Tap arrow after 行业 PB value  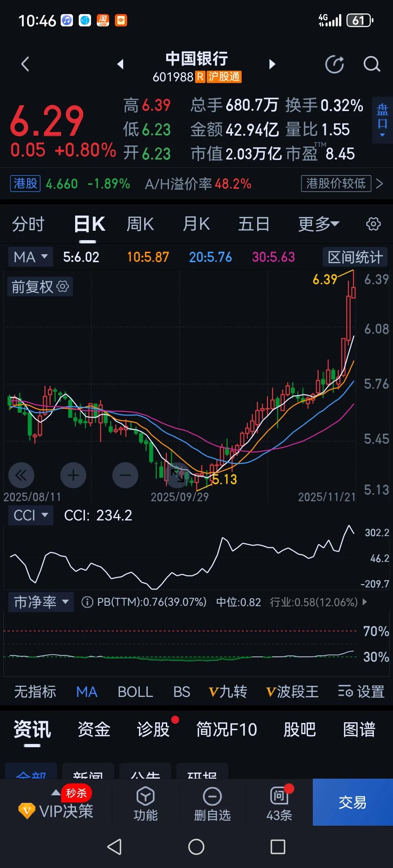pyautogui.click(x=364, y=602)
